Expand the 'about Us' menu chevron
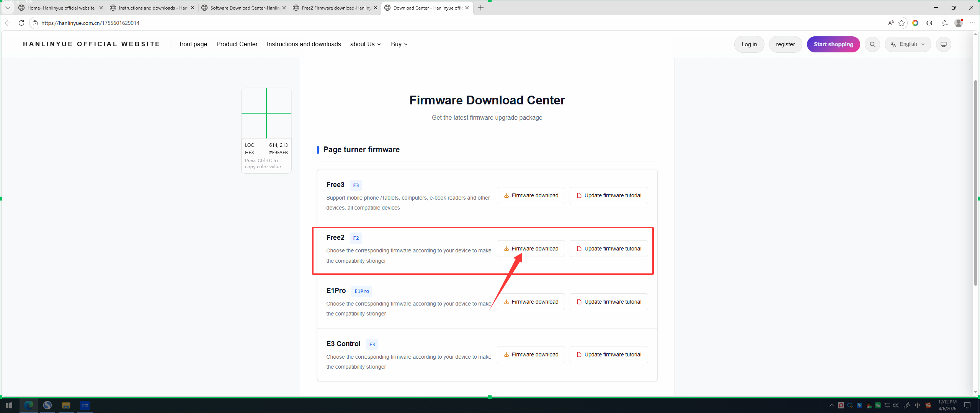The image size is (980, 413). coord(379,44)
